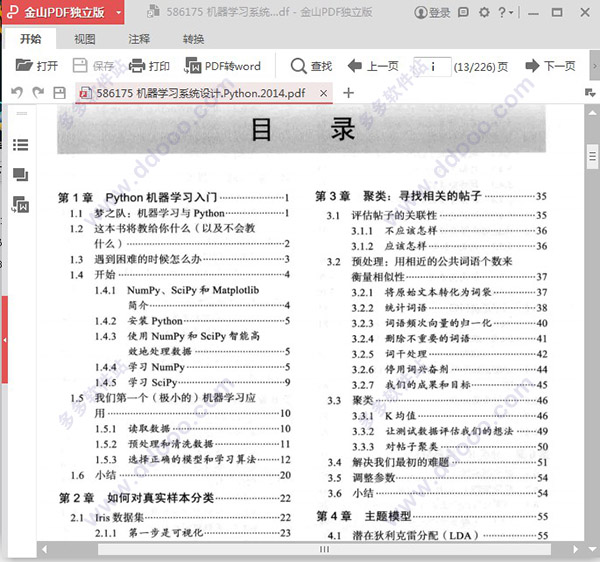Screen dimensions: 600x562
Task: Click the sidebar PDF convert icon
Action: pyautogui.click(x=21, y=204)
